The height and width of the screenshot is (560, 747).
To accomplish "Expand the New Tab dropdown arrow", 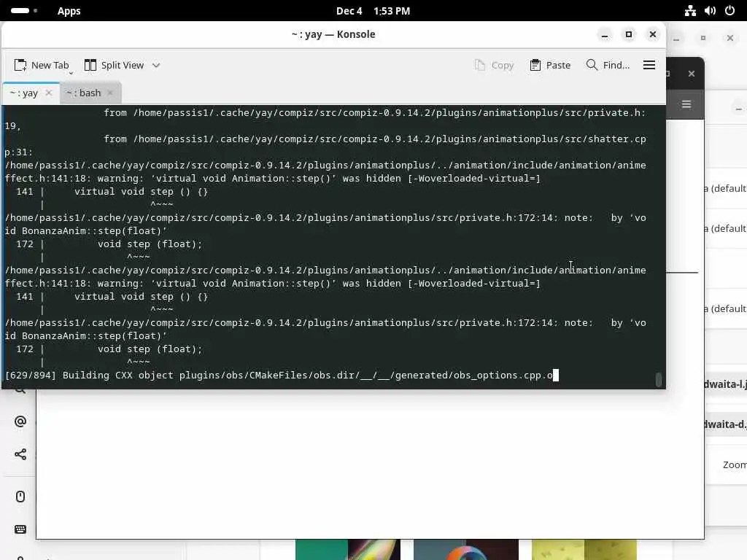I will 71,73.
